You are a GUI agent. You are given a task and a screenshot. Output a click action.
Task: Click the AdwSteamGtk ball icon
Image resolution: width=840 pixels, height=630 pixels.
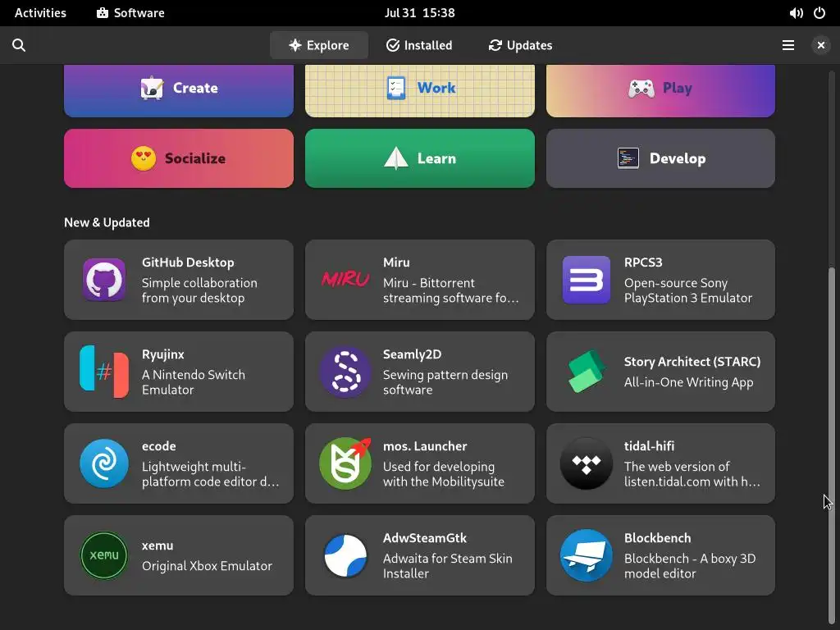(x=345, y=555)
